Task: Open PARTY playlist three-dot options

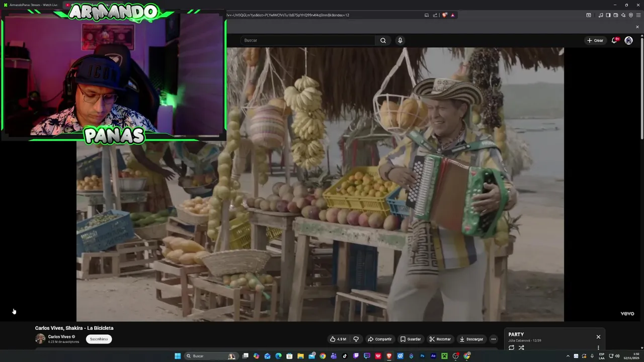Action: pos(598,347)
